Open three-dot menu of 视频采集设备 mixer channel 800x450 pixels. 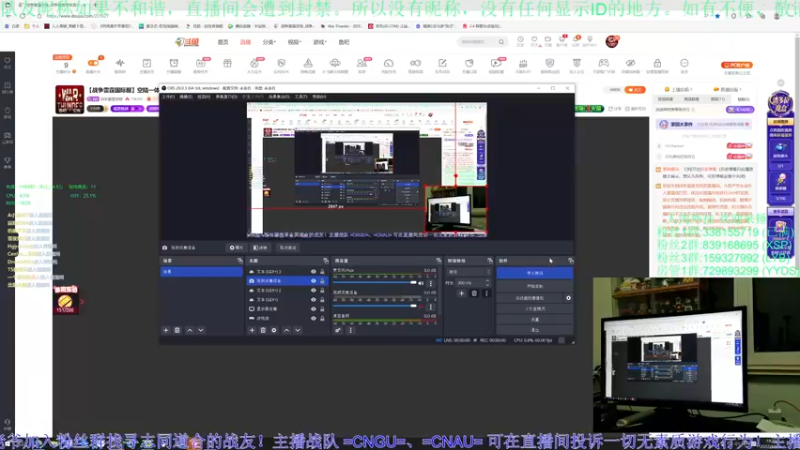point(431,307)
